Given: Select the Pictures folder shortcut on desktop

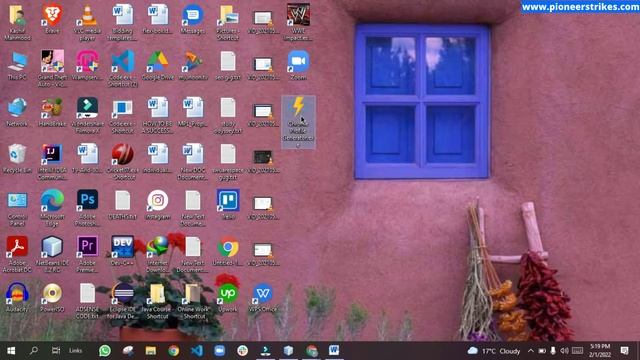Looking at the screenshot, I should coord(228,22).
